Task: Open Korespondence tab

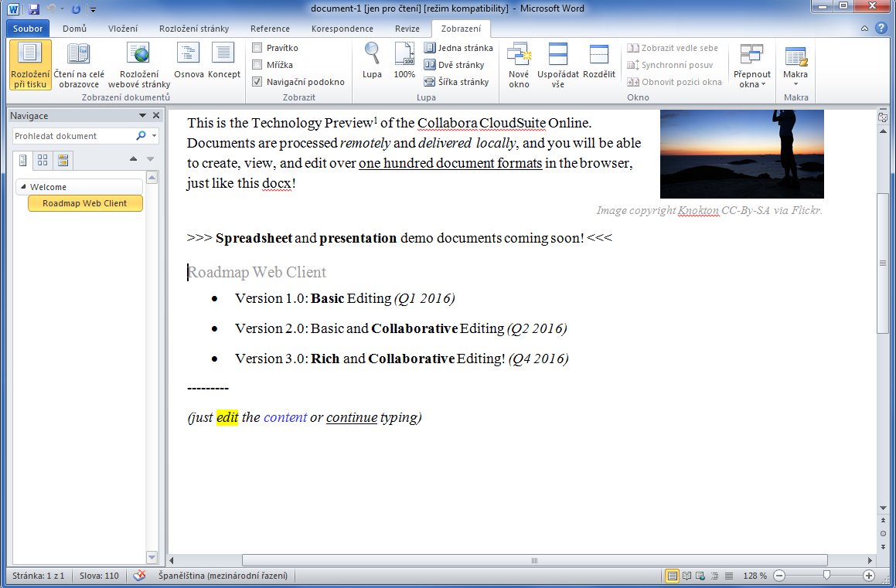Action: (x=342, y=29)
